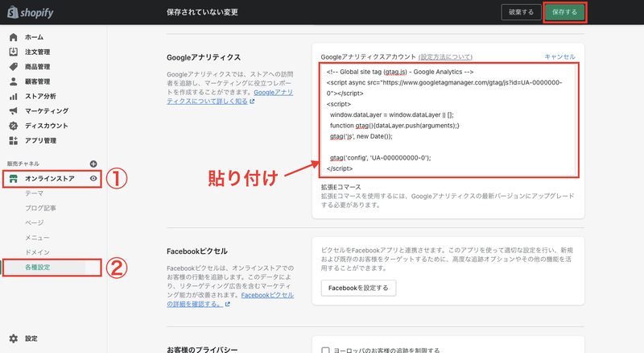This screenshot has height=353, width=644.
Task: Click the ディスカウント badge icon
Action: pyautogui.click(x=14, y=126)
